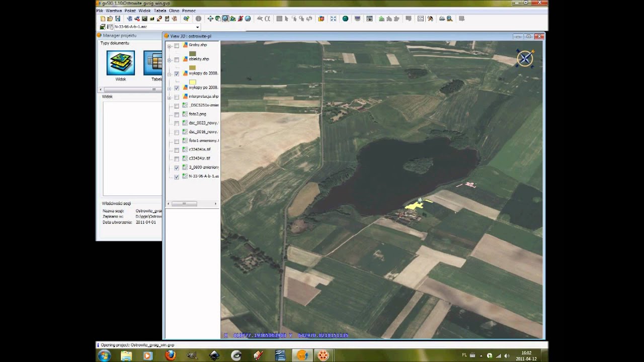
Task: Click the grey speech bubble toolbar icon
Action: click(409, 19)
